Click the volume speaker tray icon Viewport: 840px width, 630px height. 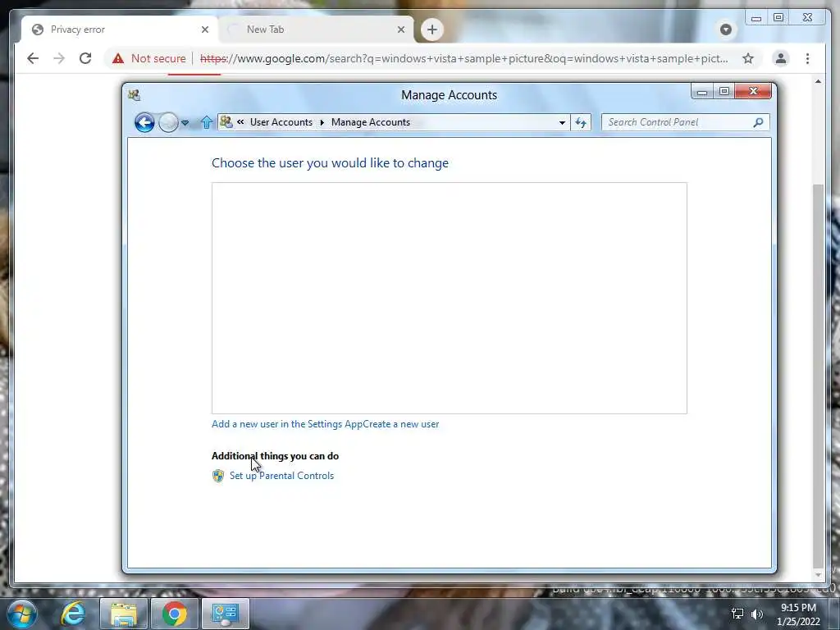tap(757, 614)
